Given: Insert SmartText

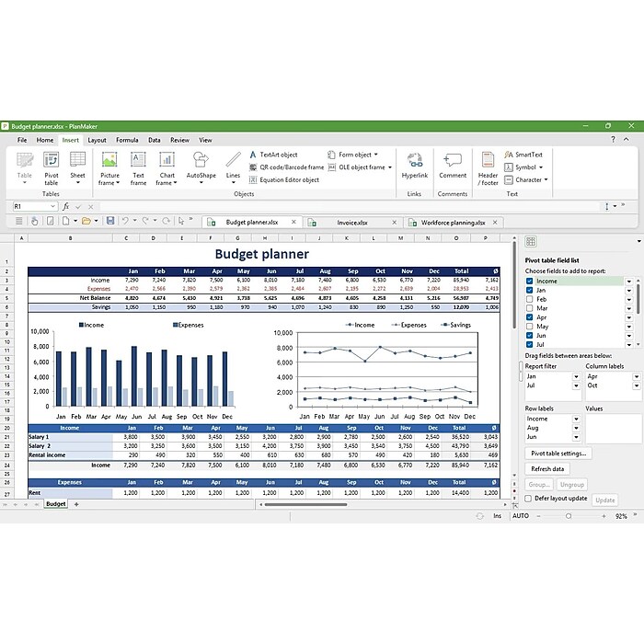Looking at the screenshot, I should (x=523, y=155).
